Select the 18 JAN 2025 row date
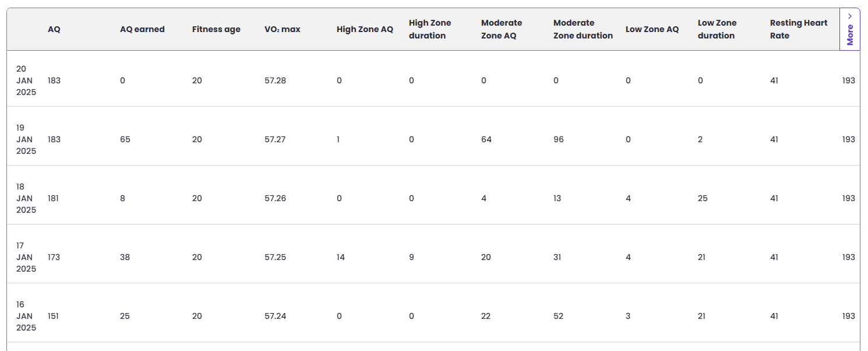868x351 pixels. pyautogui.click(x=26, y=198)
